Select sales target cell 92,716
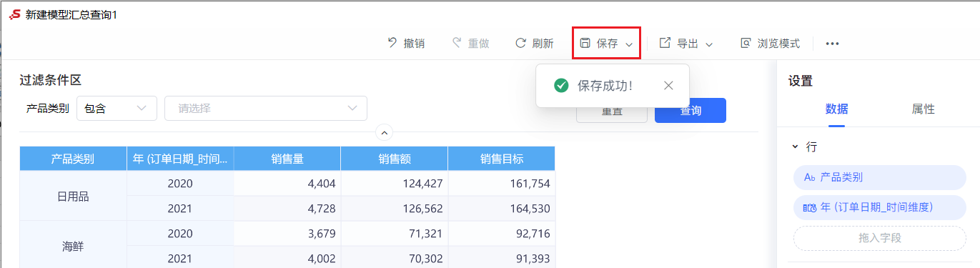 pyautogui.click(x=501, y=234)
